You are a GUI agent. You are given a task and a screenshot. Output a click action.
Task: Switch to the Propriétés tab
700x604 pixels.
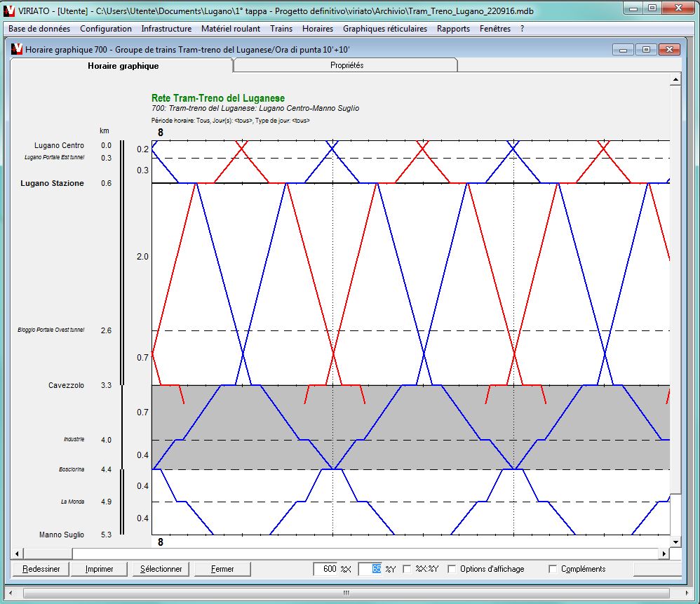[346, 65]
